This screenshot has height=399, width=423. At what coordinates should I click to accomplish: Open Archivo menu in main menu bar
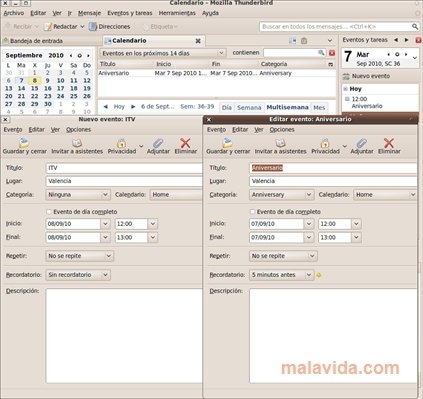[14, 13]
